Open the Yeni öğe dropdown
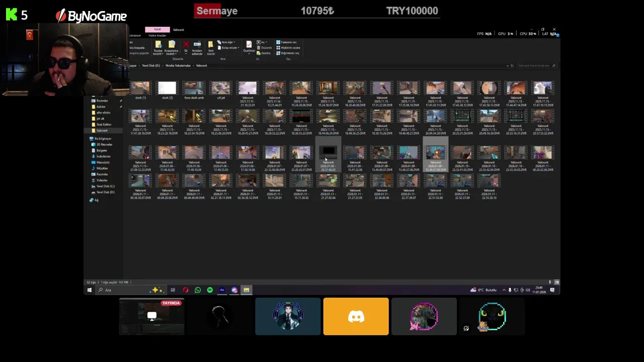Viewport: 644px width, 362px height. tap(226, 42)
